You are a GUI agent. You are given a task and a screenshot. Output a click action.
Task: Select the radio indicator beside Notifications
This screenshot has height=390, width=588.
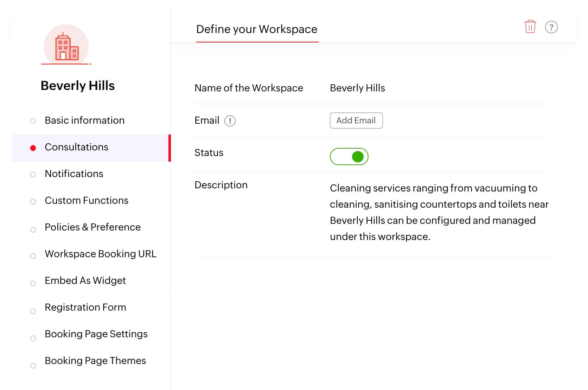[x=33, y=174]
